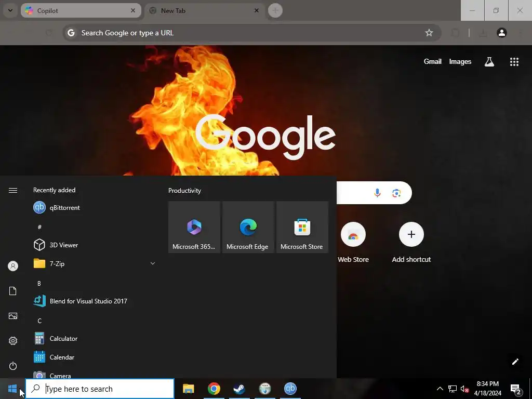Screen dimensions: 532x399
Task: Bookmark this page with the star
Action: coord(429,33)
